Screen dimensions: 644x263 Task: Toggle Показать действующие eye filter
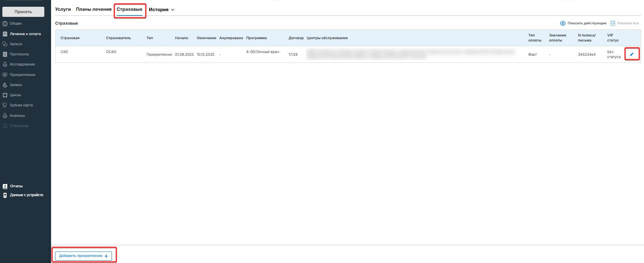[x=563, y=23]
